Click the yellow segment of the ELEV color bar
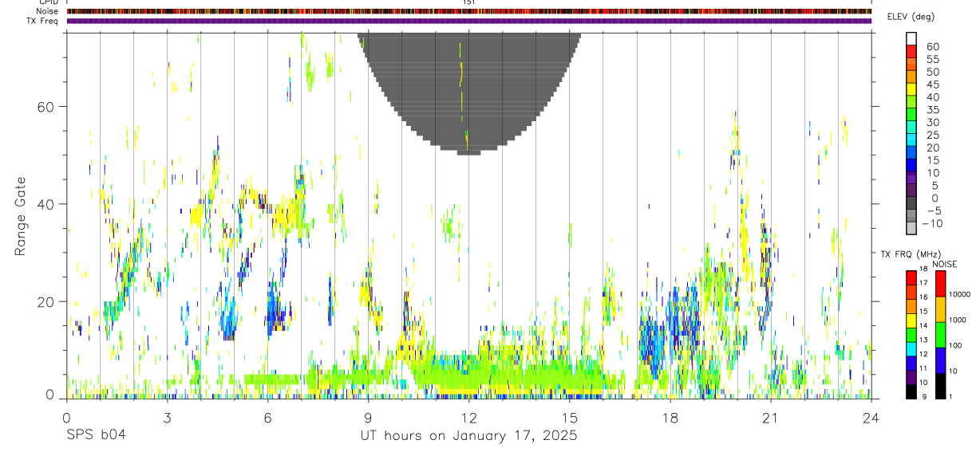Image resolution: width=980 pixels, height=452 pixels. [x=911, y=89]
